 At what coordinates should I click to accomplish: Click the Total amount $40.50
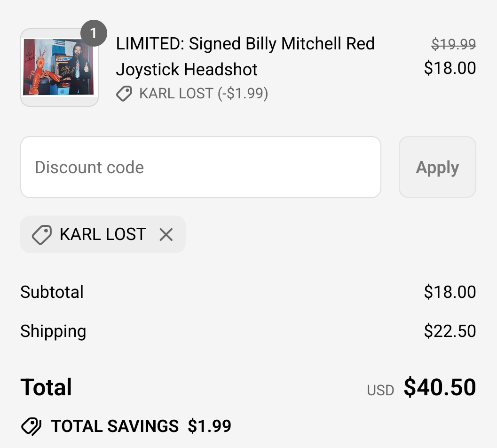440,387
